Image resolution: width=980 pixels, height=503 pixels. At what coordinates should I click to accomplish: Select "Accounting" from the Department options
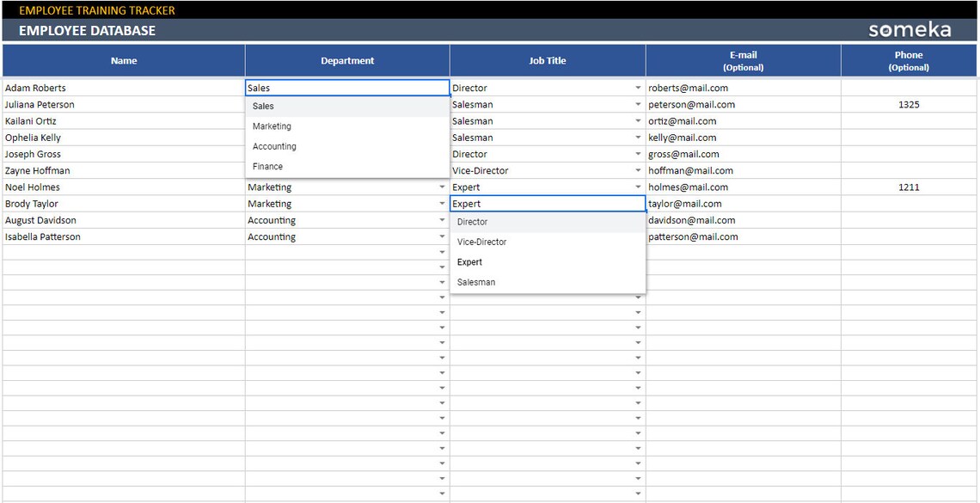(274, 146)
